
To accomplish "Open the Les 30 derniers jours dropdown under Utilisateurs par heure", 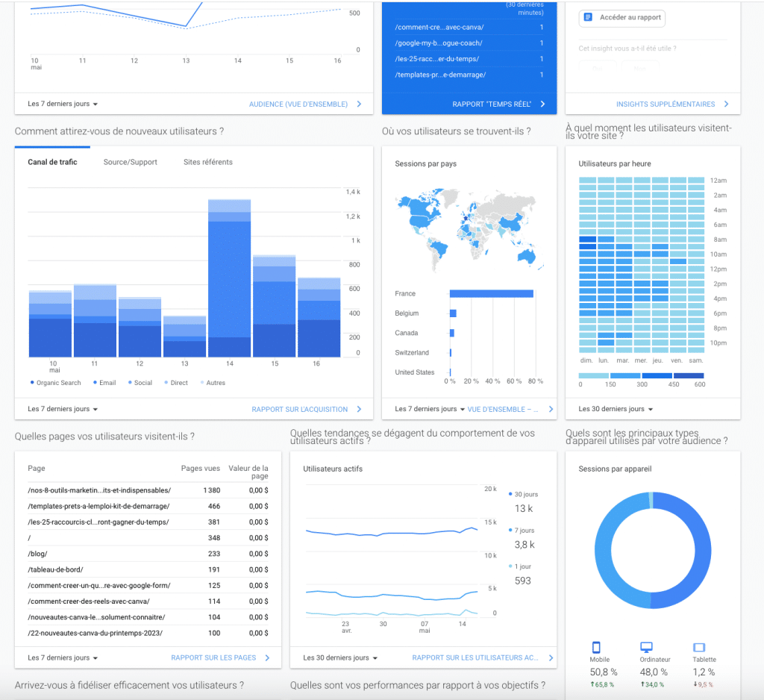I will tap(616, 409).
